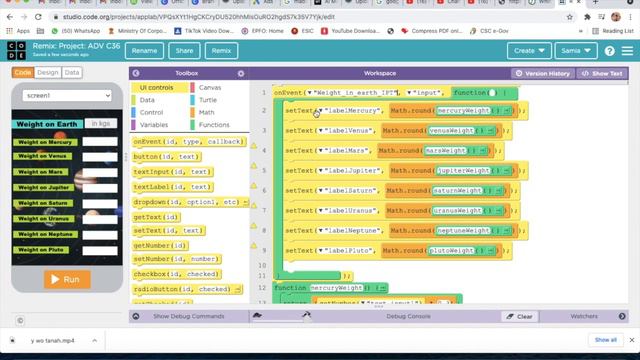This screenshot has height=360, width=640.
Task: Click the mercuryWeight function call block
Action: click(x=474, y=111)
